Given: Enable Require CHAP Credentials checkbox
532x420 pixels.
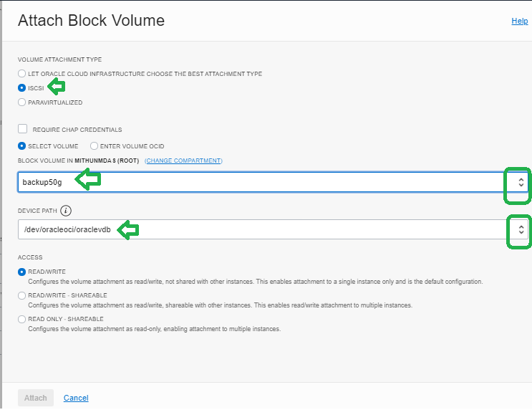Looking at the screenshot, I should (x=23, y=129).
